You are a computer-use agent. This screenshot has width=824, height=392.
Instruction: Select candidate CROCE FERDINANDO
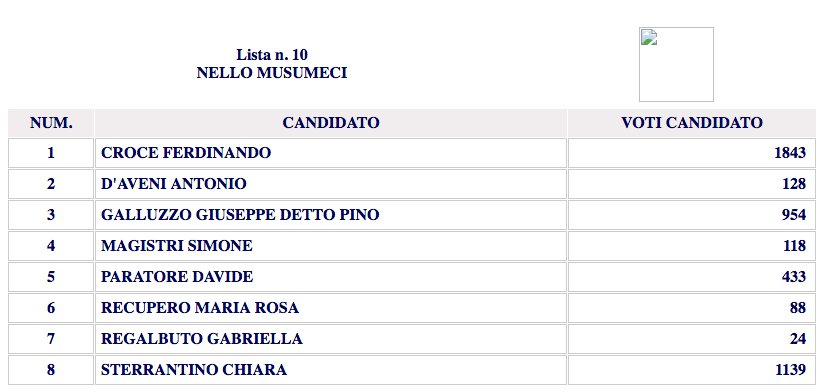point(186,153)
